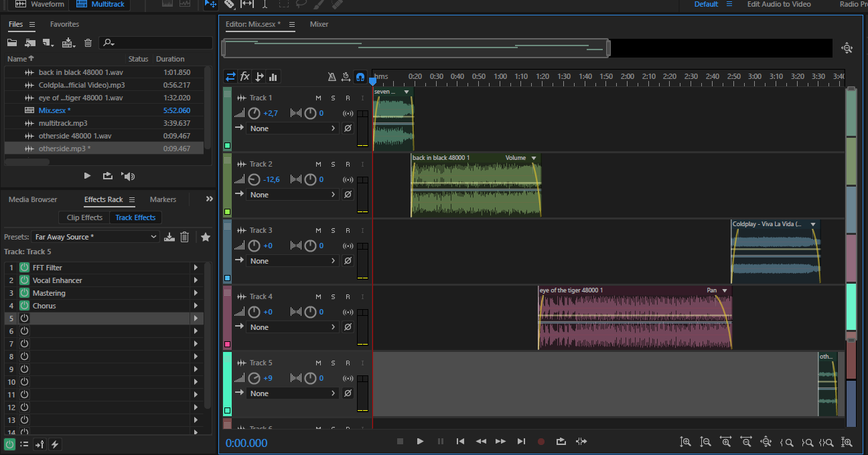Toggle the metronome icon
The width and height of the screenshot is (868, 455).
point(332,76)
